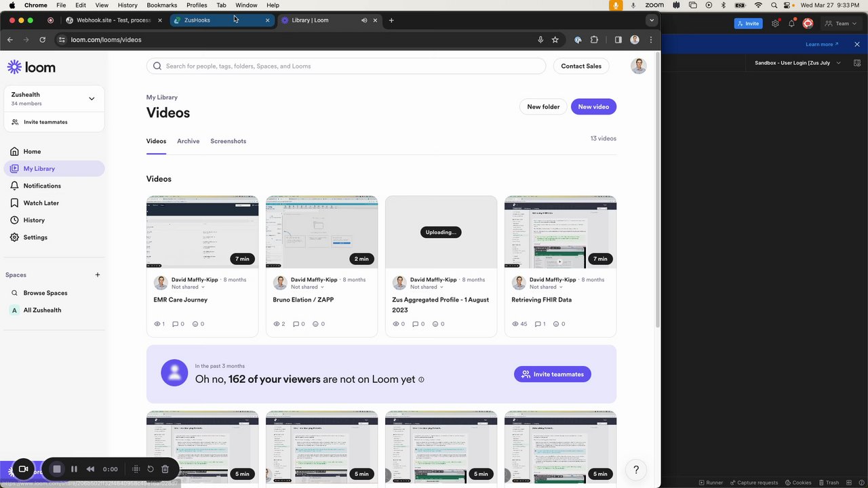Reload the Loom page
The image size is (868, 488).
[42, 39]
